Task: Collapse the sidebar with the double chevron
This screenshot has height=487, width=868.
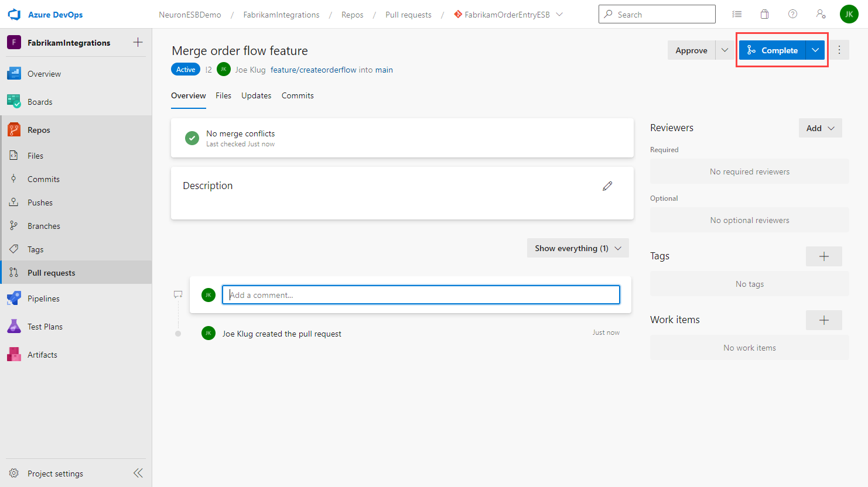Action: pos(138,473)
